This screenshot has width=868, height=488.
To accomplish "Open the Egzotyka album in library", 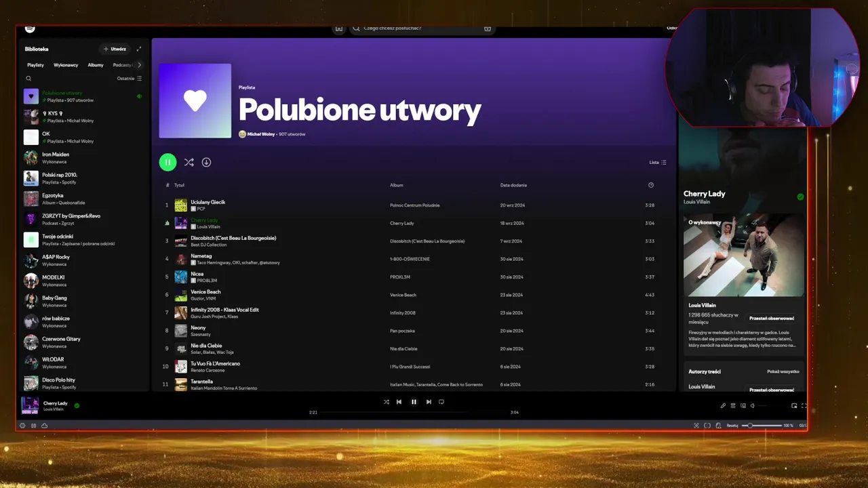I will pos(83,199).
